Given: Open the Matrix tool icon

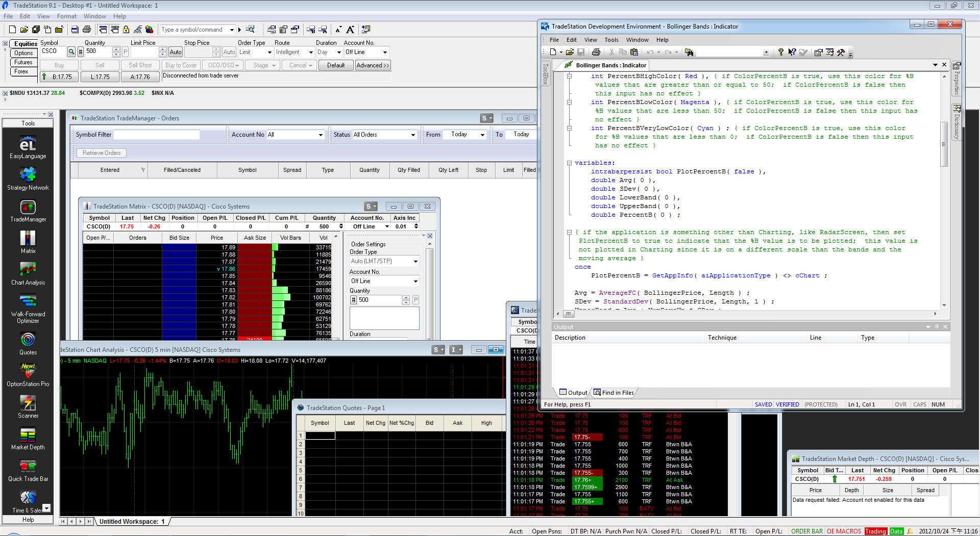Looking at the screenshot, I should pyautogui.click(x=28, y=242).
